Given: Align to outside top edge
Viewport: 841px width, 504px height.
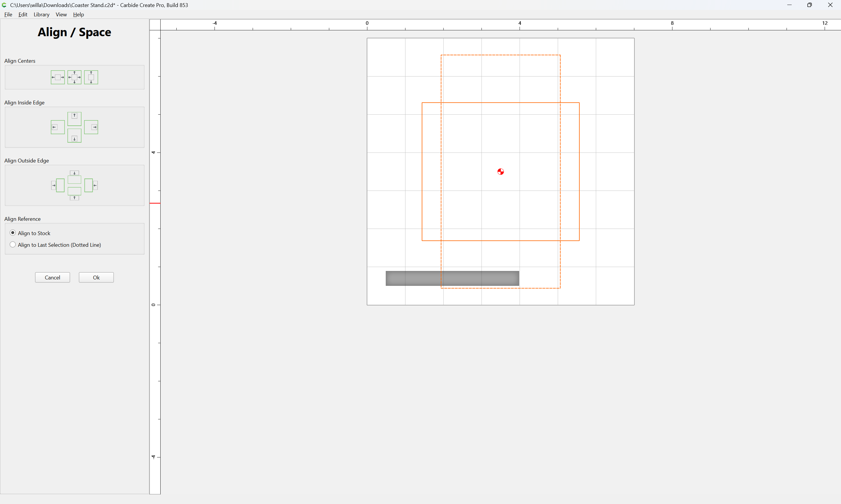Looking at the screenshot, I should 74,177.
